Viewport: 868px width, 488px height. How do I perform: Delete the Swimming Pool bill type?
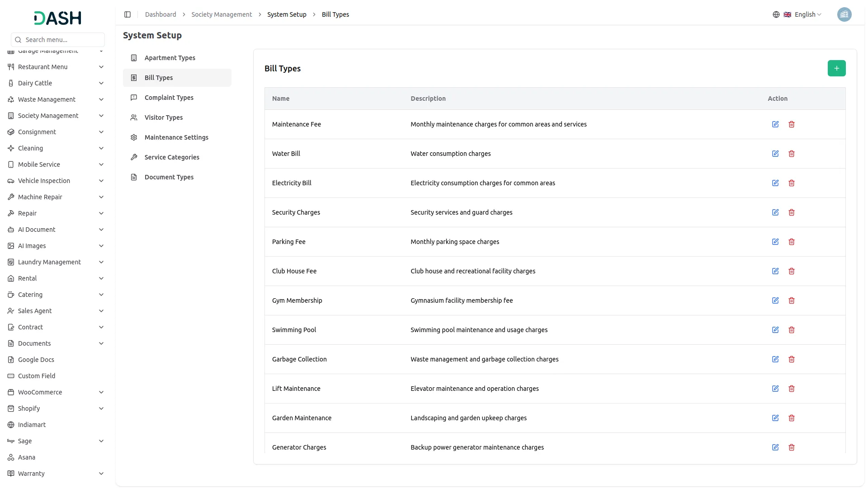point(791,330)
